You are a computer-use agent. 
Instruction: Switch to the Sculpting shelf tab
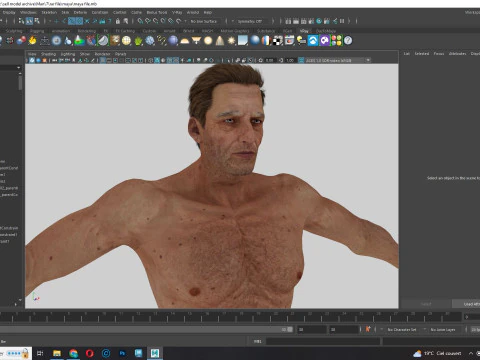click(14, 31)
